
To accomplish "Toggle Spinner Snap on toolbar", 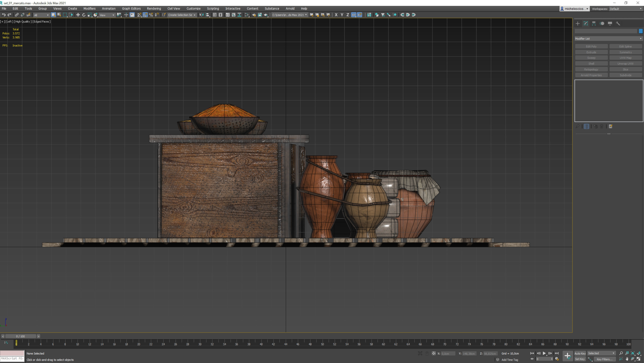I will (x=157, y=15).
